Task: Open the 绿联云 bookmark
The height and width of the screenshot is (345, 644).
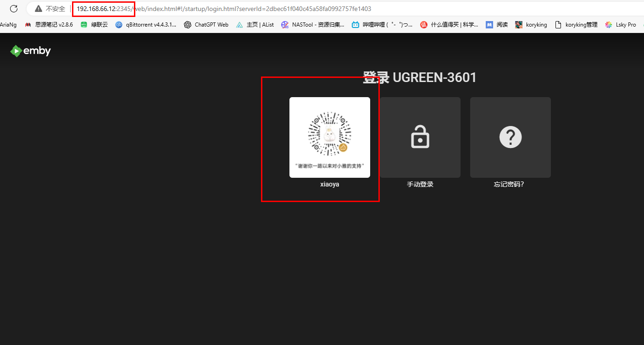Action: [x=94, y=25]
